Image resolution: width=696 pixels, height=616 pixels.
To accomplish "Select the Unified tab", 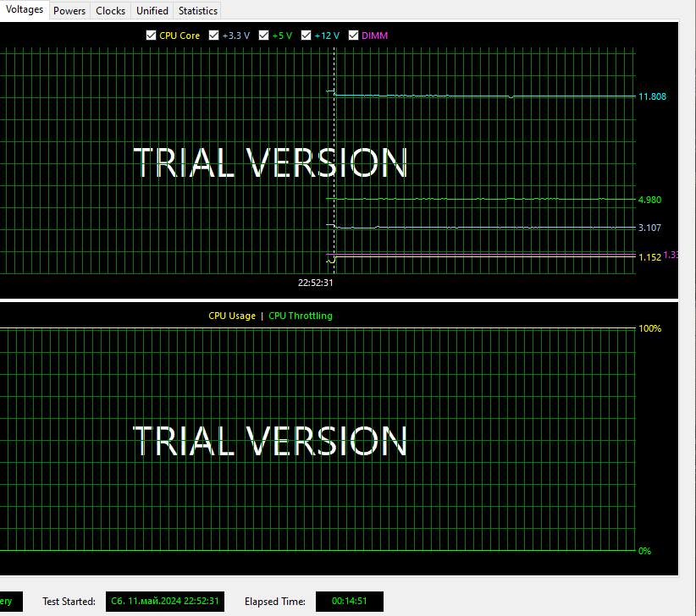I will coord(152,11).
